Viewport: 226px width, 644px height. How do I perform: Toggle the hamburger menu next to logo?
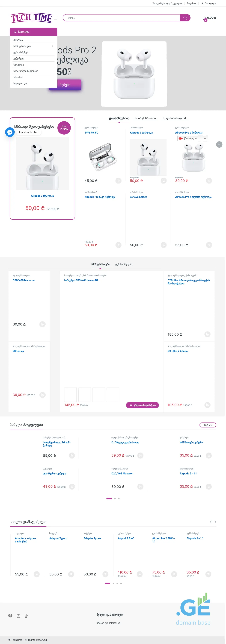point(55,18)
